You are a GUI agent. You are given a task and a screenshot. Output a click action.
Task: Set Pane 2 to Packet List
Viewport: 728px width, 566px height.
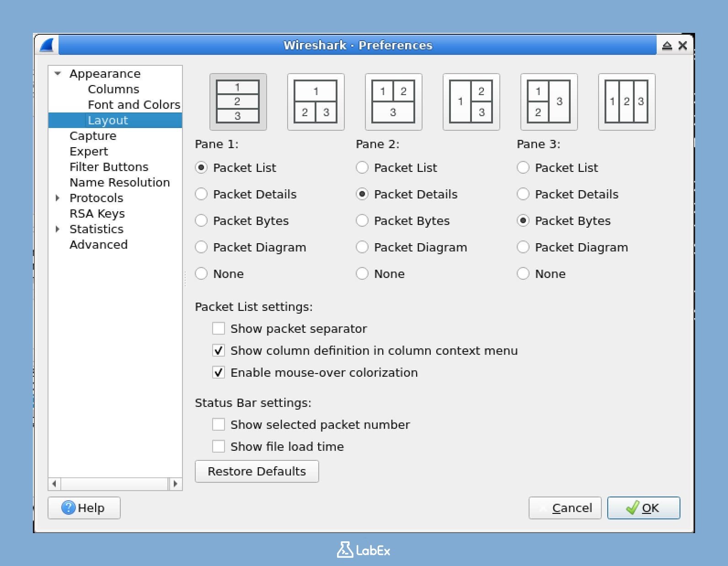click(396, 168)
